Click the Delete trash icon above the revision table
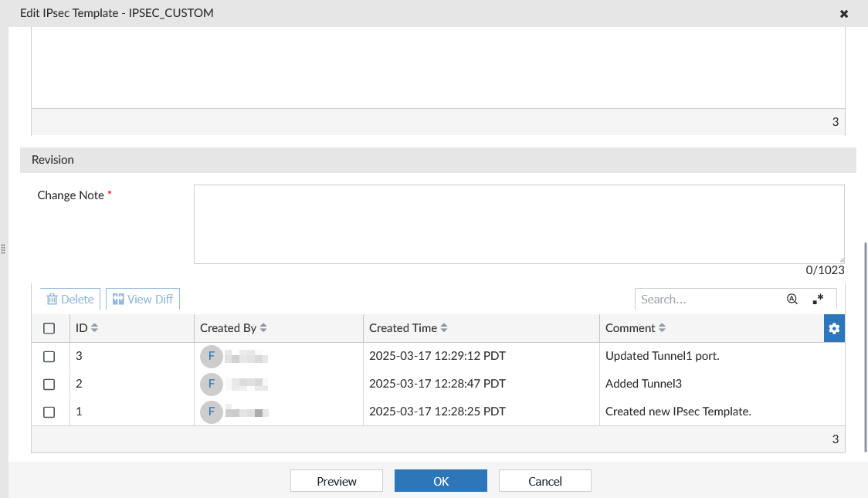The image size is (868, 498). click(53, 299)
